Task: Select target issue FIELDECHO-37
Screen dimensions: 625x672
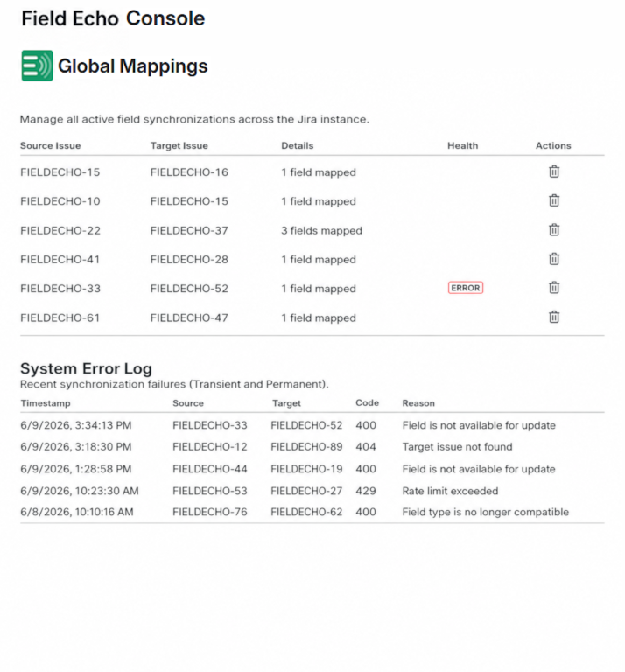Action: click(x=189, y=231)
